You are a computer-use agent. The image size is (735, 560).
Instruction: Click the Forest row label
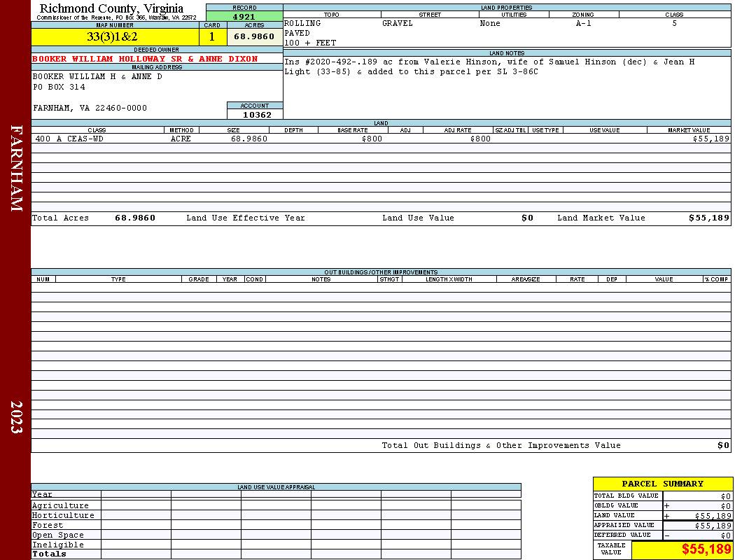click(48, 525)
